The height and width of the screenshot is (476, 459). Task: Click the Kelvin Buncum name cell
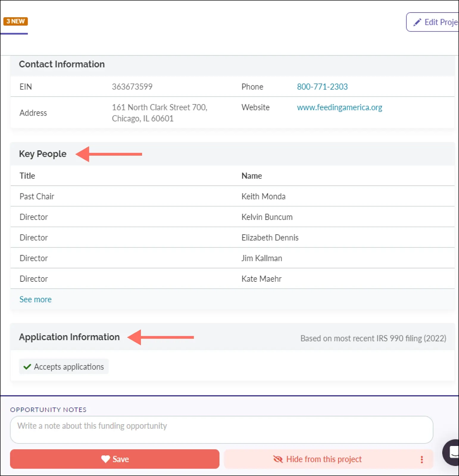point(267,217)
